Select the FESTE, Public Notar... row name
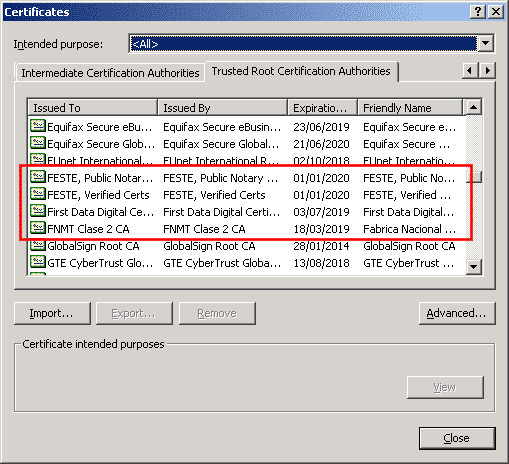 (100, 178)
